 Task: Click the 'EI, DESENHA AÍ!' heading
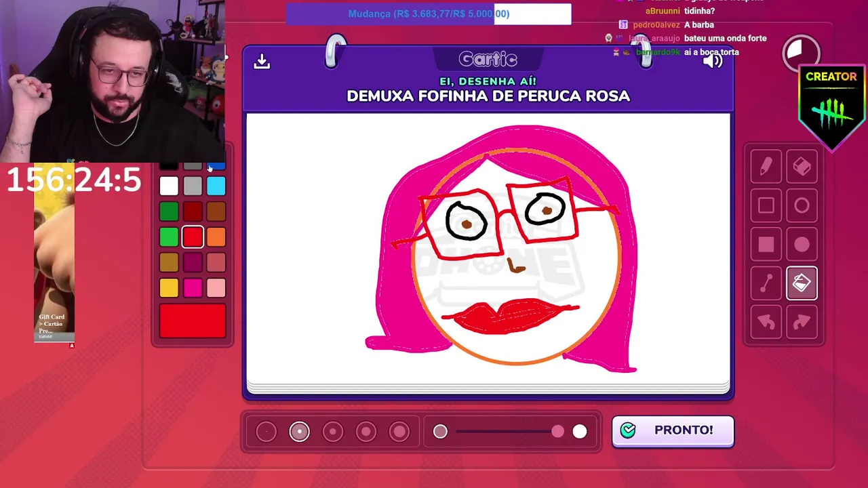[x=488, y=81]
